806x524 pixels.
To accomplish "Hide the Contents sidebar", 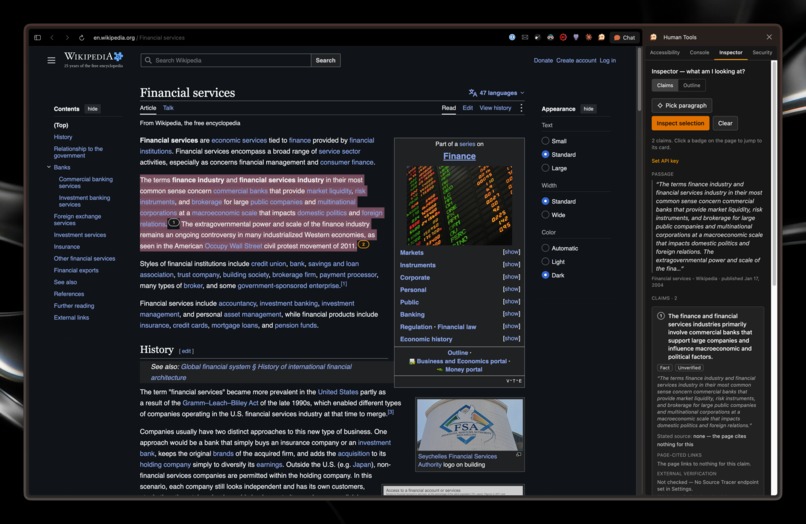I will coord(93,109).
